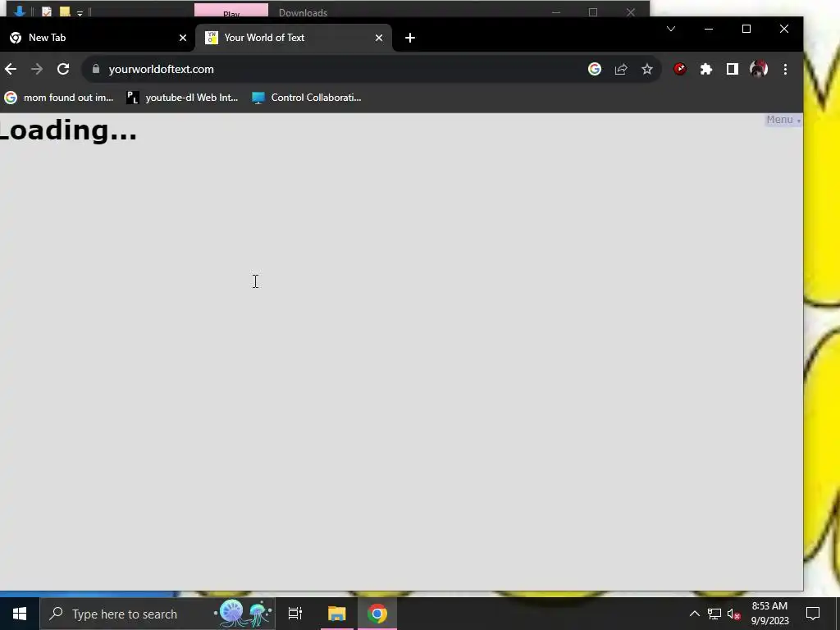Open a new tab with plus button

[x=410, y=38]
